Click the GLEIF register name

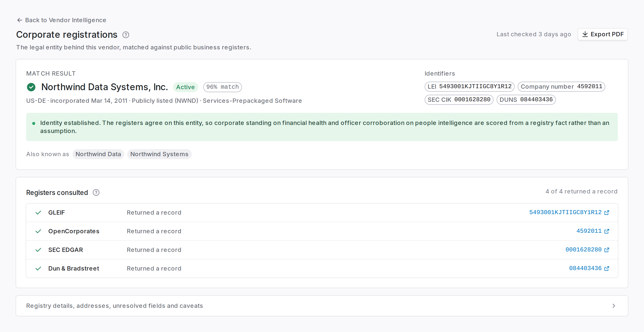click(x=57, y=213)
